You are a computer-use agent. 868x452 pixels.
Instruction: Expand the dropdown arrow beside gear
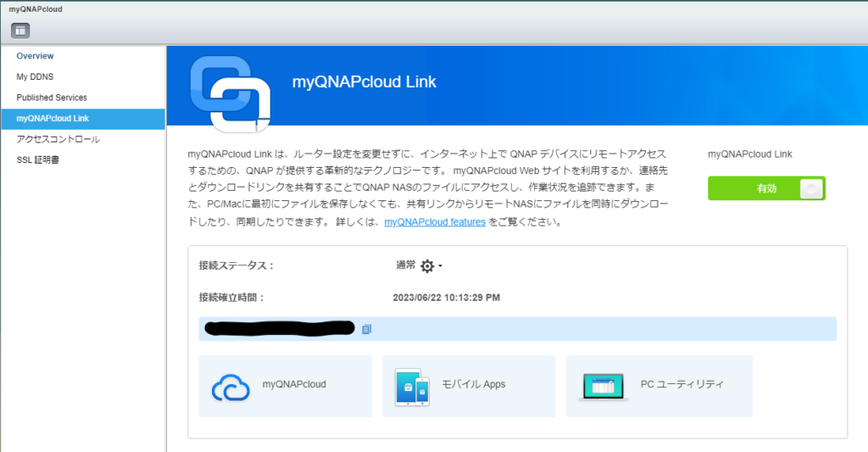440,266
